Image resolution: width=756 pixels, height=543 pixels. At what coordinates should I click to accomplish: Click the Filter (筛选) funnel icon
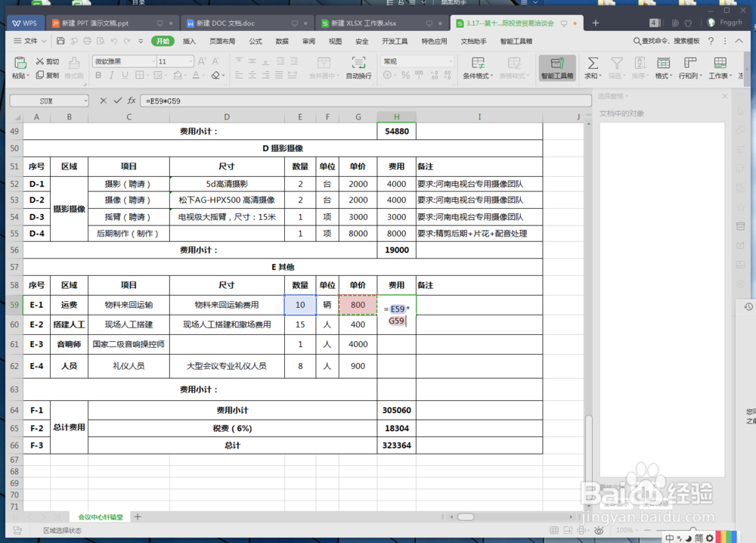click(616, 64)
